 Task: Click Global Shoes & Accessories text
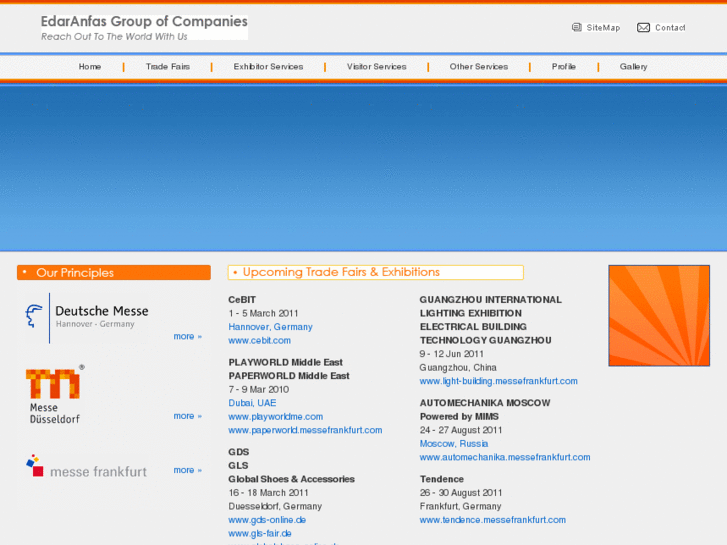click(291, 479)
